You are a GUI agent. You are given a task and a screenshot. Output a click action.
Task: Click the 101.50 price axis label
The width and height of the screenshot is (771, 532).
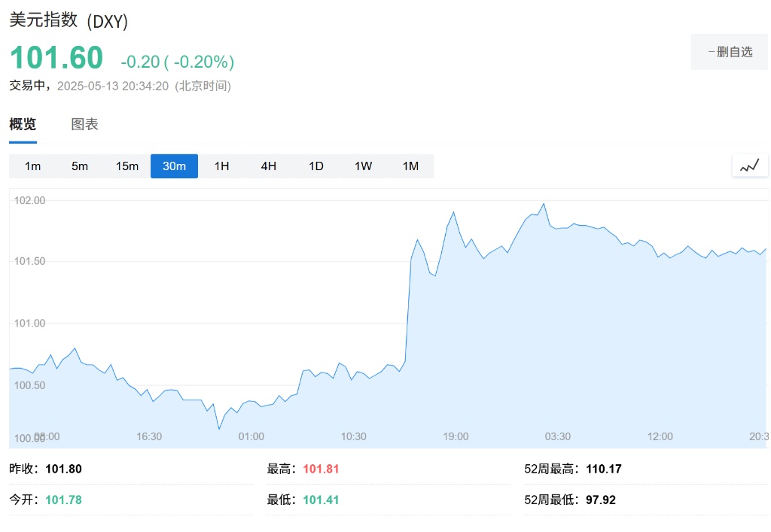pos(30,262)
